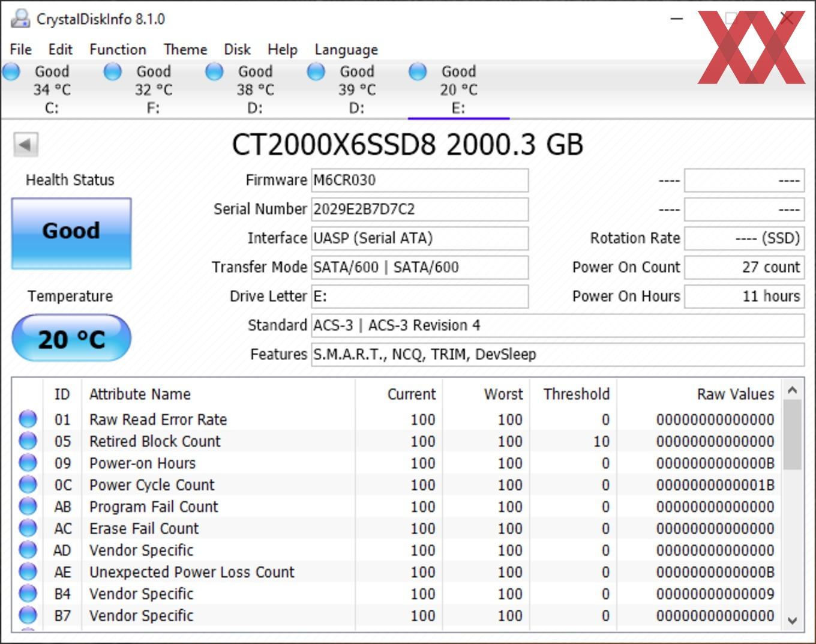Click the attribute list scrollbar thumb
The image size is (816, 644).
(792, 435)
